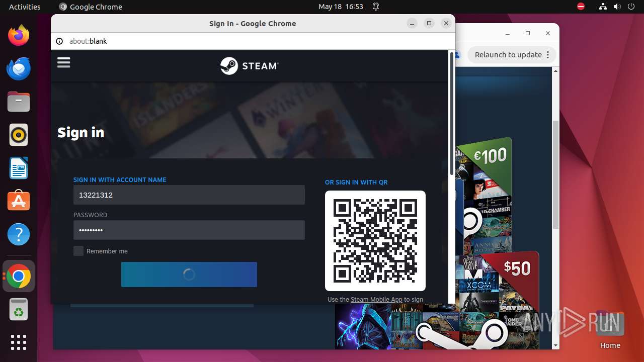Click the notification bell icon

(x=376, y=7)
